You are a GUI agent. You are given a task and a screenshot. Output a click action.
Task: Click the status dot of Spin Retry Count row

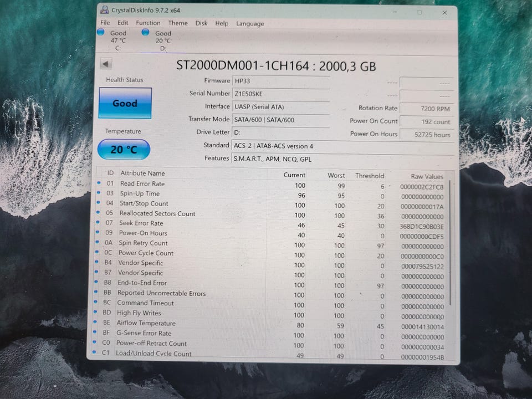pos(97,242)
